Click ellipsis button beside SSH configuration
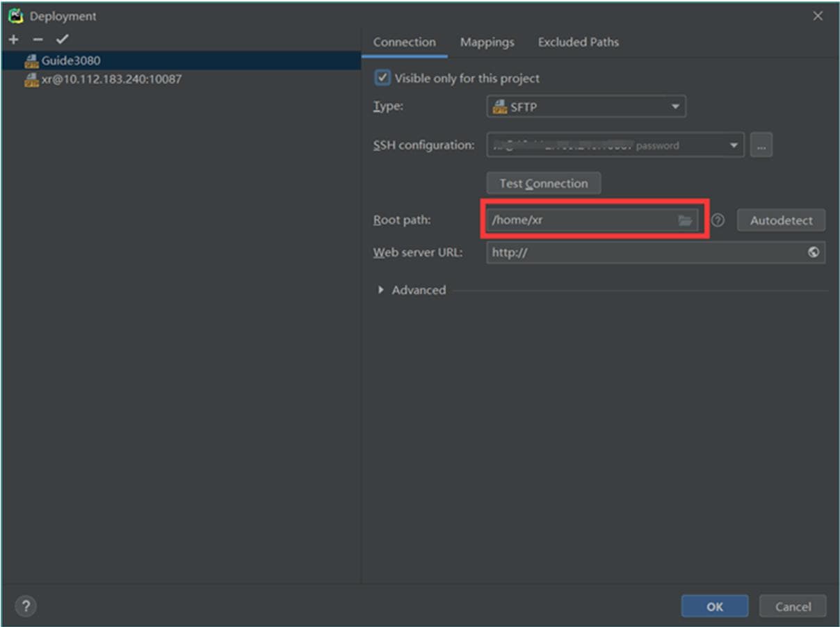Screen dimensions: 840x627 point(761,145)
